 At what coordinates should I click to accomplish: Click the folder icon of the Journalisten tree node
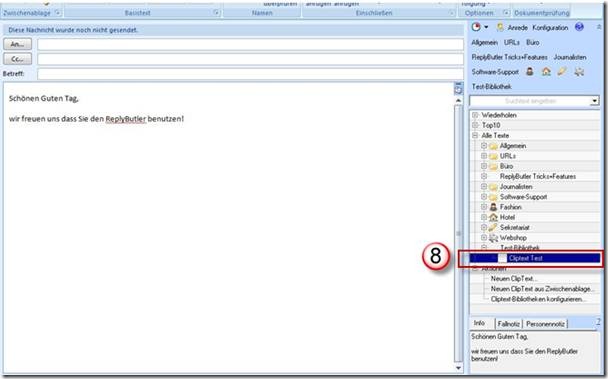pos(493,187)
